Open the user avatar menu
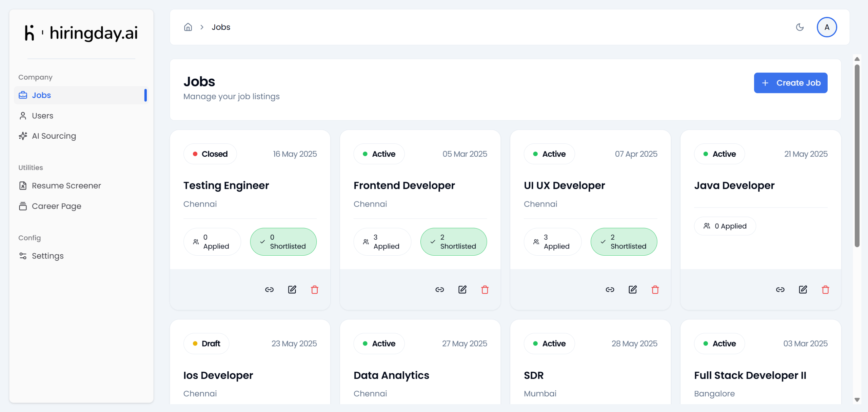The height and width of the screenshot is (412, 868). (x=827, y=27)
